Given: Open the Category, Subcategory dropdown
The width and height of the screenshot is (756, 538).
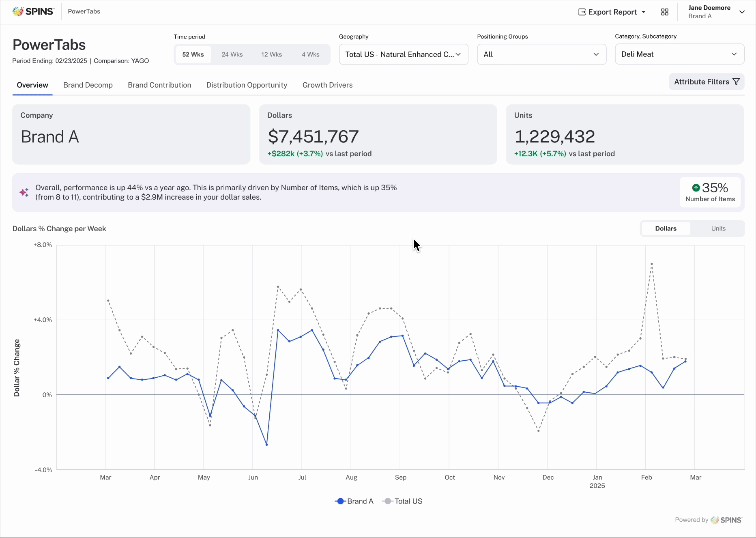Looking at the screenshot, I should [680, 54].
